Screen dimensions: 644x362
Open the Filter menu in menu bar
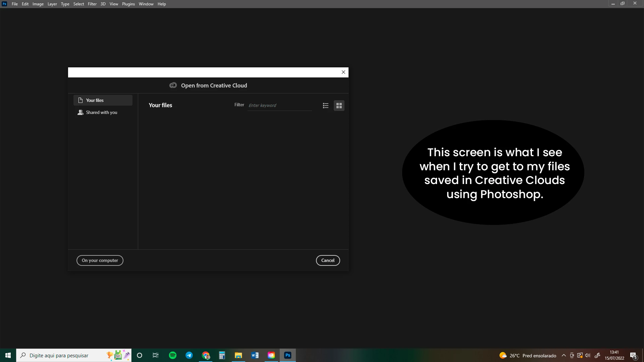pyautogui.click(x=92, y=4)
